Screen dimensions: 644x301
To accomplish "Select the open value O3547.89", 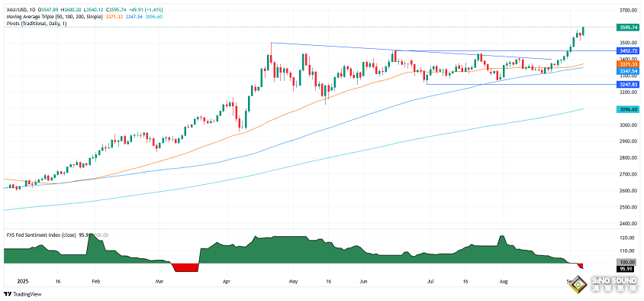I will (47, 9).
